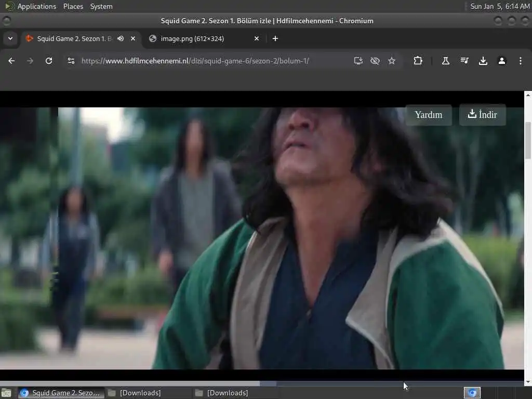Screen dimensions: 532x399
Task: Open the Chromium three-dot menu
Action: tap(521, 61)
